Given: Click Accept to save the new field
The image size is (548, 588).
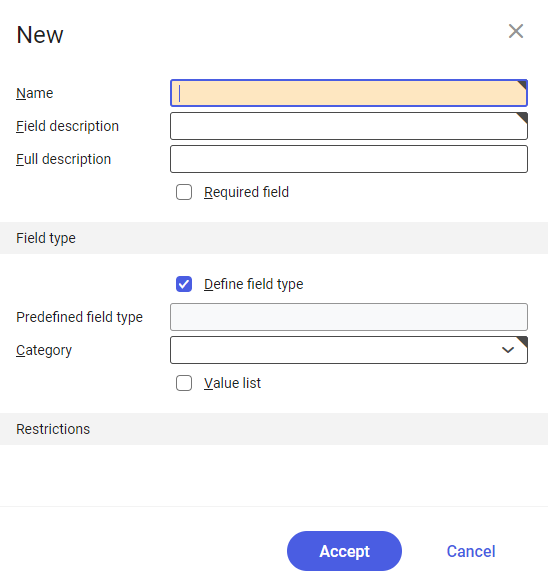Looking at the screenshot, I should pyautogui.click(x=344, y=551).
